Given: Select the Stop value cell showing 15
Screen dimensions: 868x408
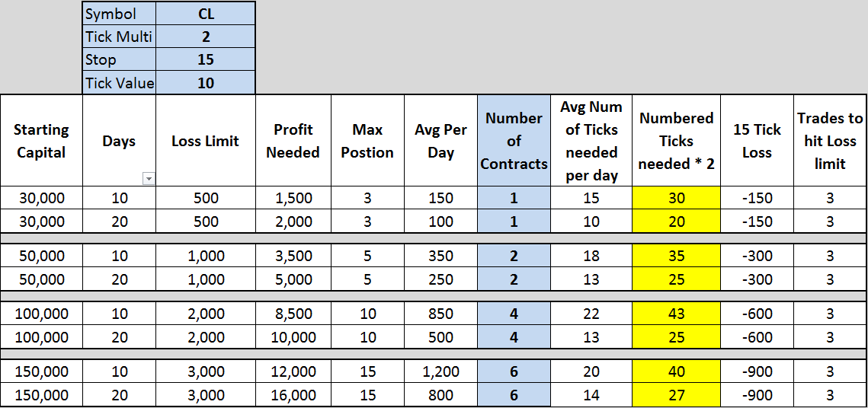Looking at the screenshot, I should tap(206, 59).
